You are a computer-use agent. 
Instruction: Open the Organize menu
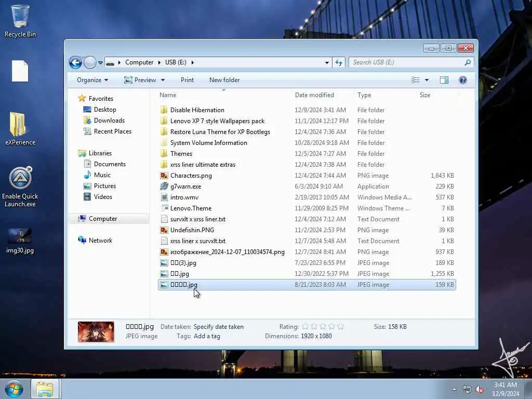[92, 80]
